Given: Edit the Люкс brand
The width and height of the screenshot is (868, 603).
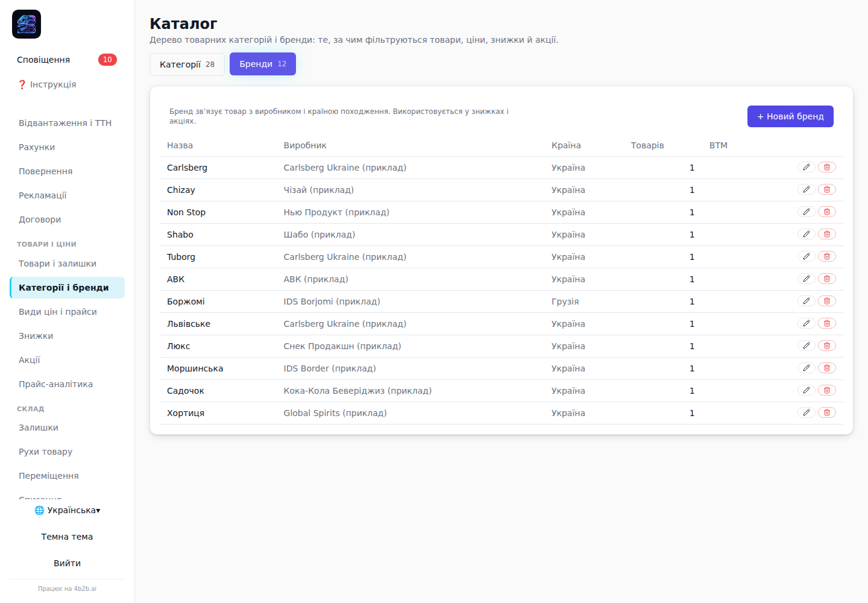Looking at the screenshot, I should pyautogui.click(x=806, y=346).
